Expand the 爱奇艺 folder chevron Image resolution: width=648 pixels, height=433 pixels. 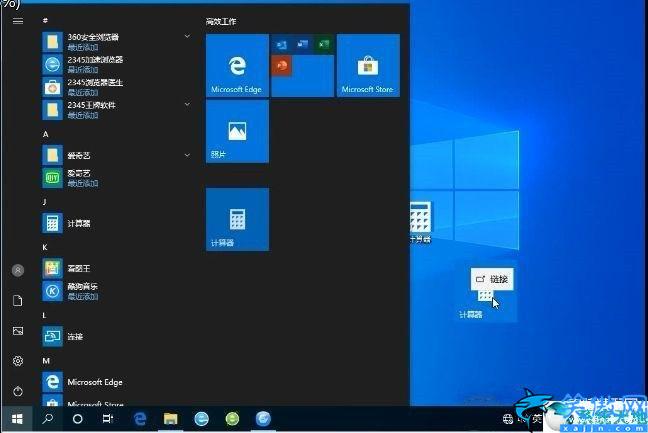(x=187, y=155)
